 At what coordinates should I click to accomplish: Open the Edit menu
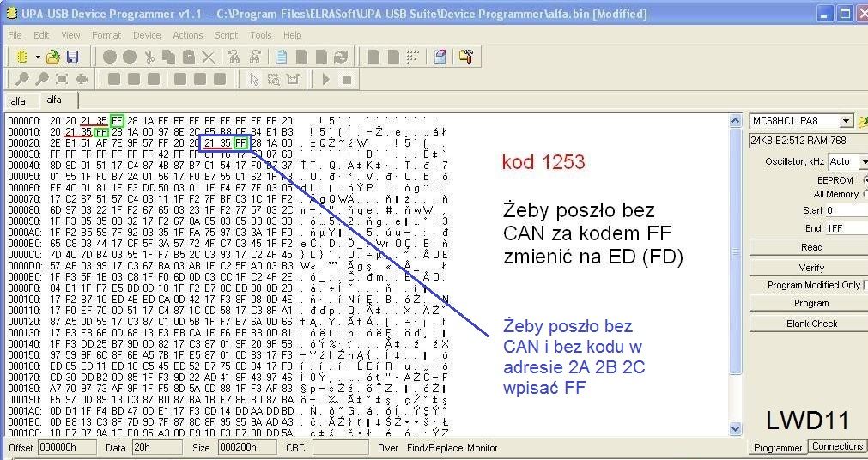41,35
